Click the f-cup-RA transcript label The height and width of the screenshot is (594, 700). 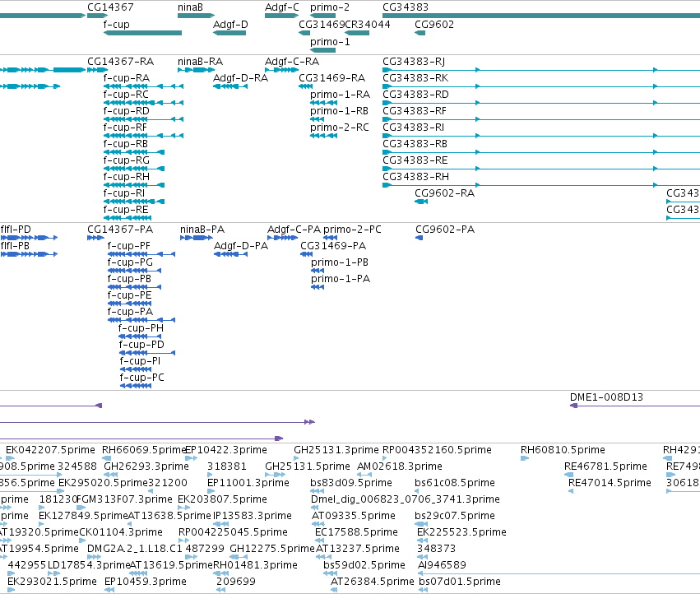click(127, 77)
